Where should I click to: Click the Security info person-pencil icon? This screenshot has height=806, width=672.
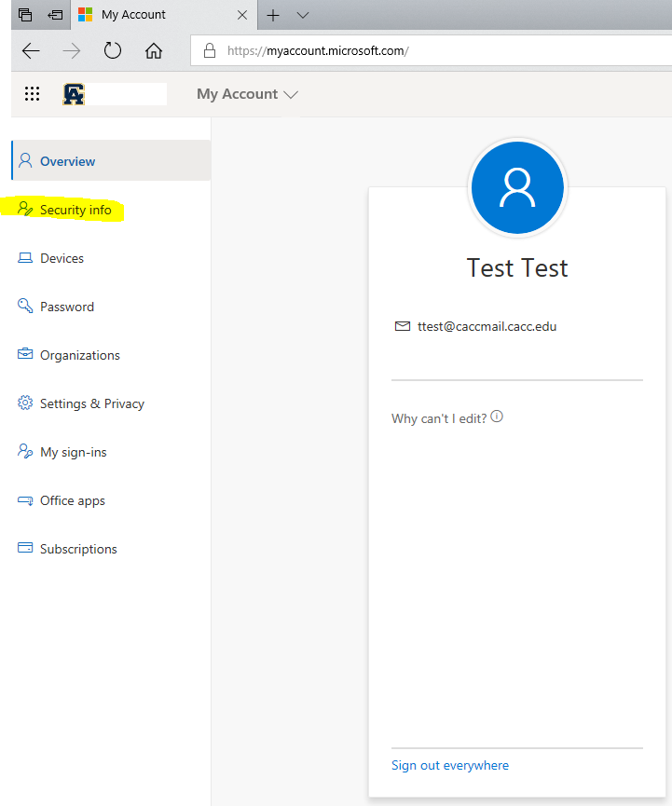tap(25, 210)
